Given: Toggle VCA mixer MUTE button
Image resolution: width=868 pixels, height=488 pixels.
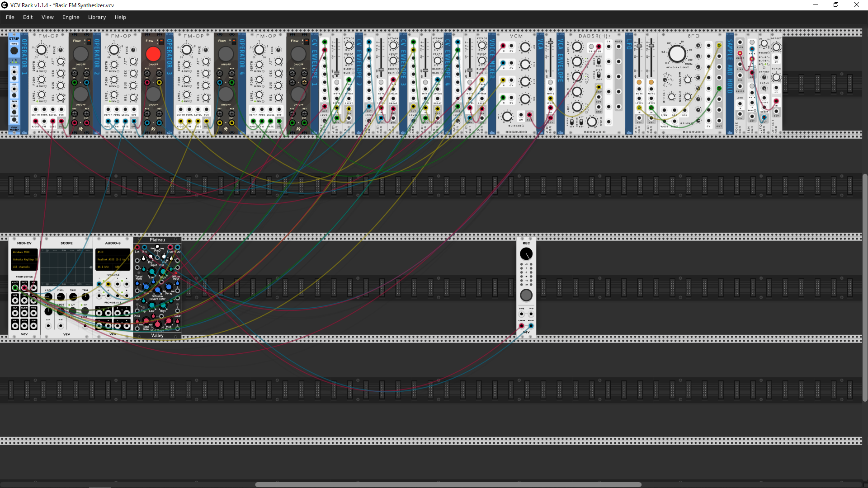Looking at the screenshot, I should coord(550,83).
